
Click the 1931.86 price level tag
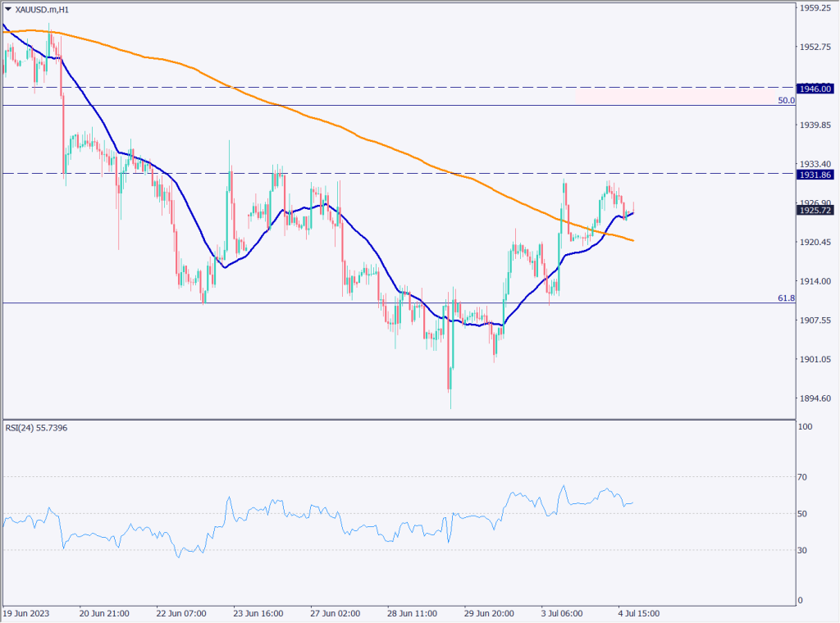click(815, 175)
